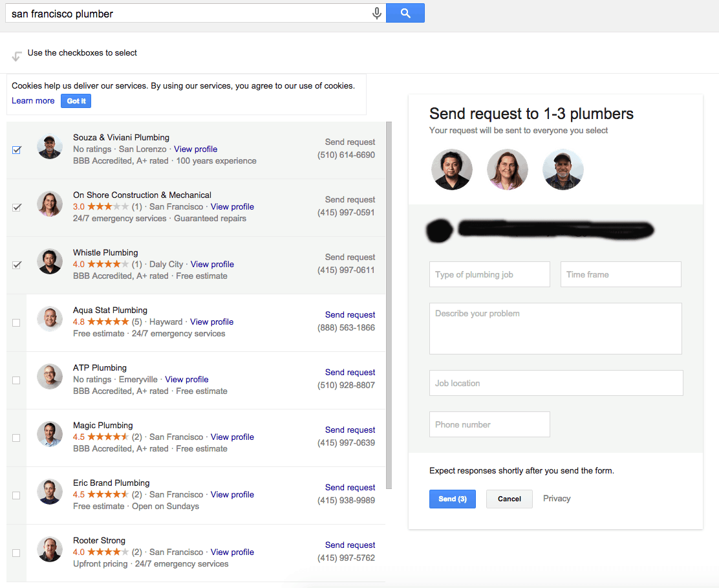
Task: Click the microphone voice search icon
Action: coord(377,14)
